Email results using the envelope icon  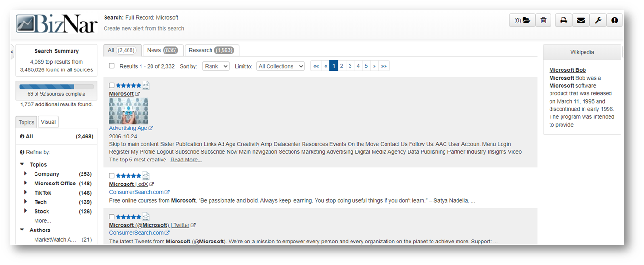[x=581, y=21]
